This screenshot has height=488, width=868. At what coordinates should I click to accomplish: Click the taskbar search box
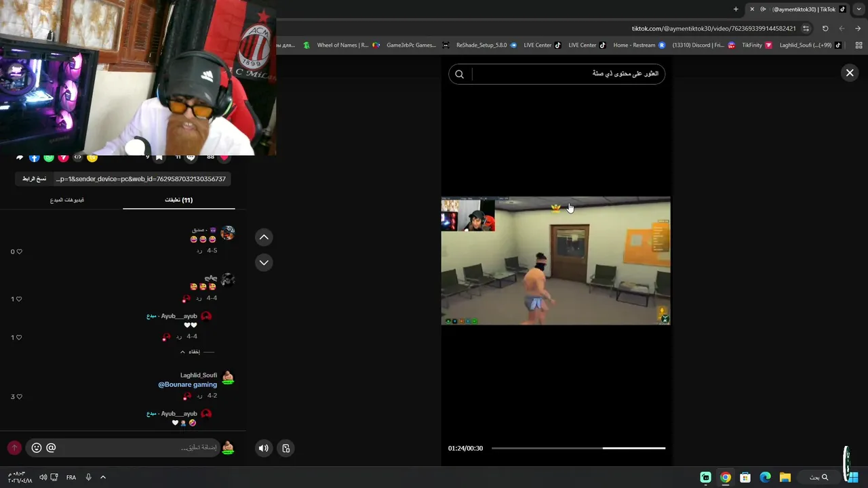coord(818,477)
